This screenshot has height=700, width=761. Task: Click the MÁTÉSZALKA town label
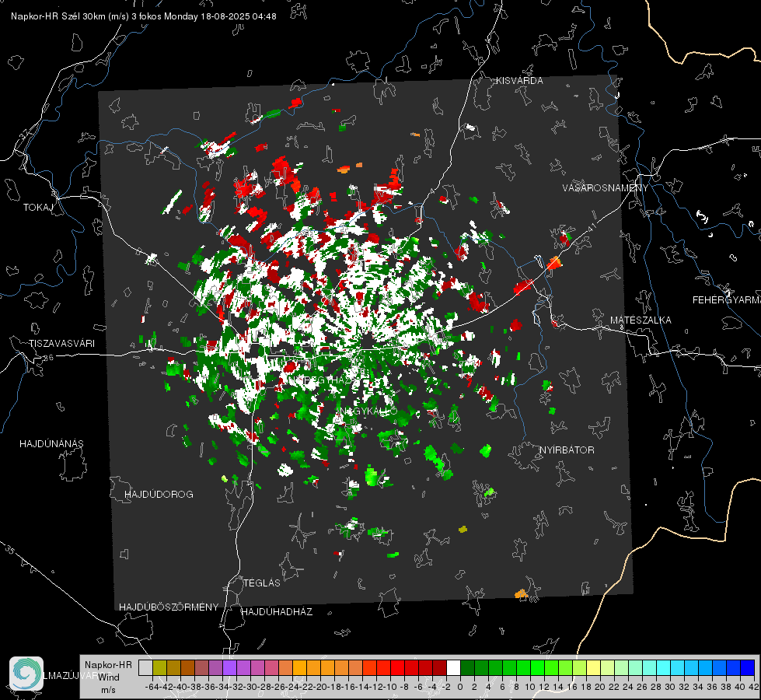coord(641,320)
